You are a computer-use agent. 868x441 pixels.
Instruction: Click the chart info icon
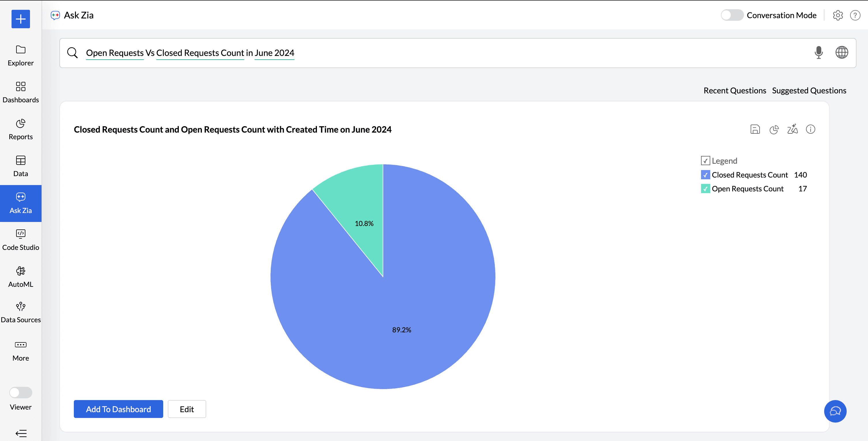[810, 129]
